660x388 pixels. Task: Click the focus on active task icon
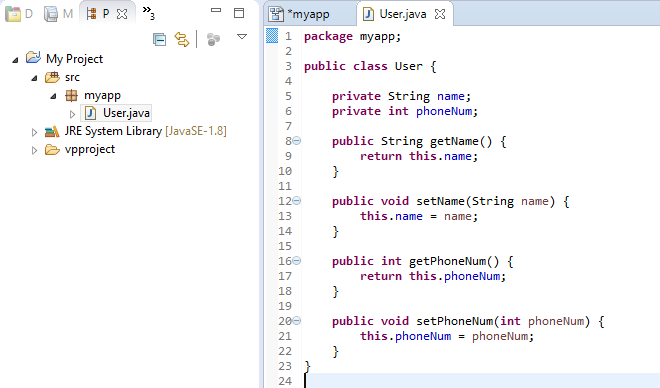click(213, 40)
